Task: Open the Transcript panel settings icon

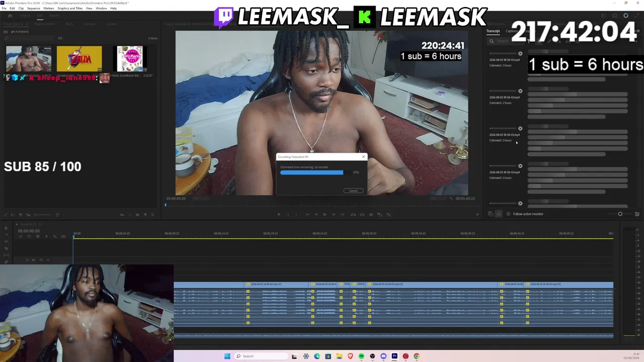Action: click(637, 214)
